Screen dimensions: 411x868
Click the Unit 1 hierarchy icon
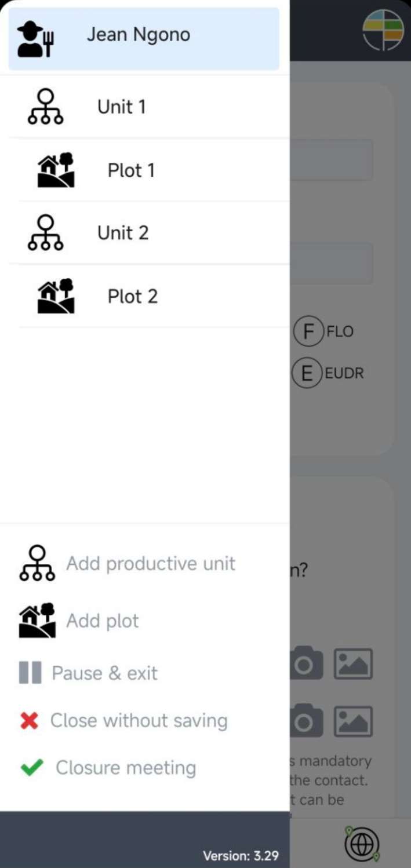click(x=45, y=107)
